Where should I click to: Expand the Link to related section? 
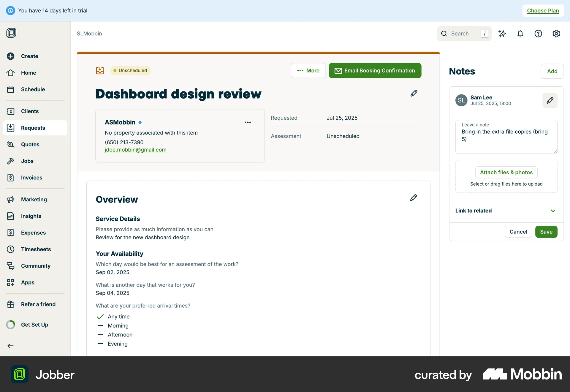(553, 211)
